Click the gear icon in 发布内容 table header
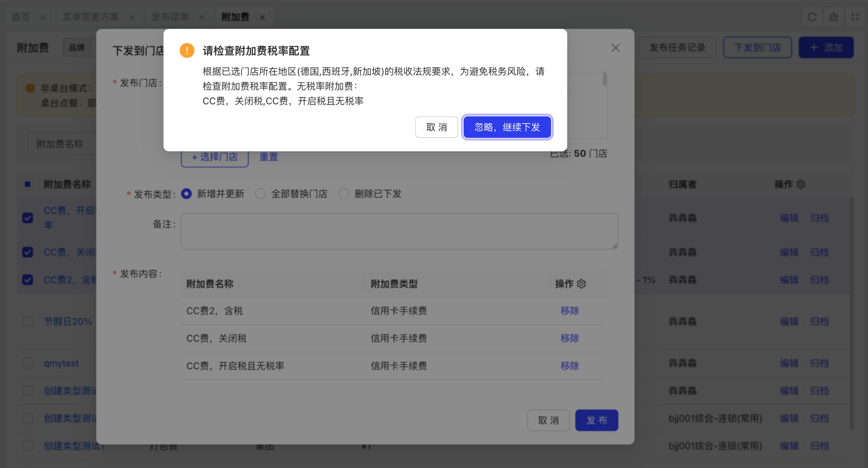This screenshot has height=468, width=868. click(x=581, y=284)
